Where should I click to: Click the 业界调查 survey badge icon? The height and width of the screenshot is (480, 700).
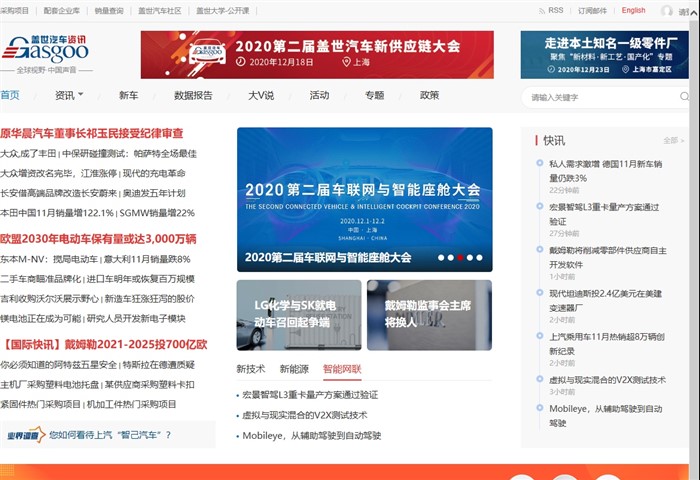(x=26, y=435)
